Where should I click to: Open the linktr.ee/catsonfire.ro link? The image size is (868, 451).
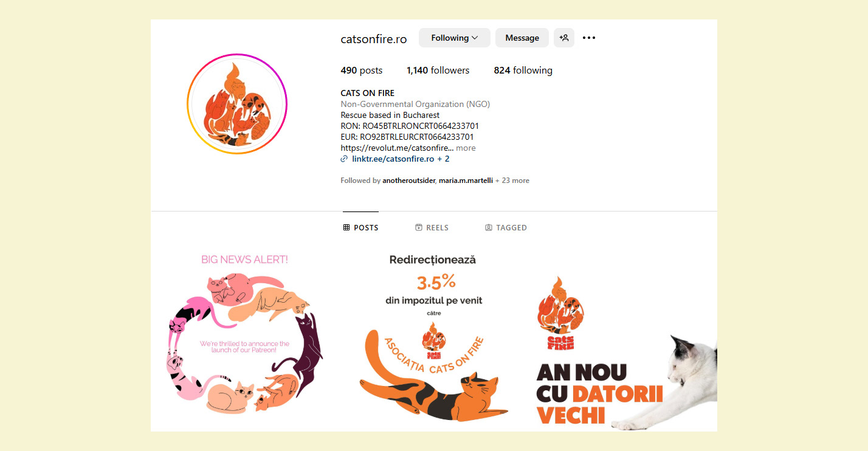(393, 159)
